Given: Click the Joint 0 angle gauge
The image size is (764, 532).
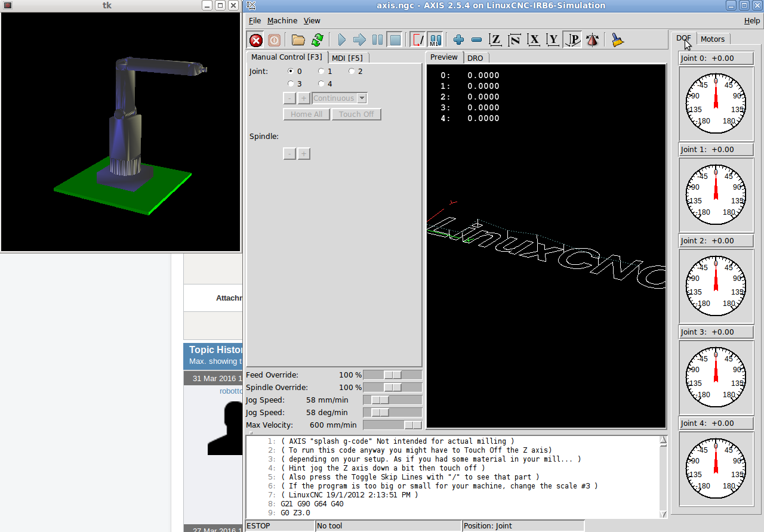Looking at the screenshot, I should (716, 103).
